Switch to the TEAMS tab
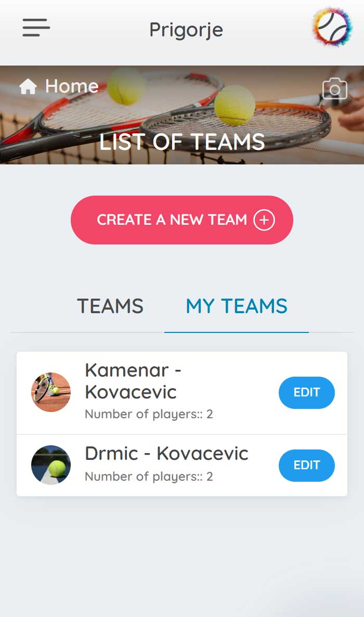The height and width of the screenshot is (617, 364). [110, 306]
